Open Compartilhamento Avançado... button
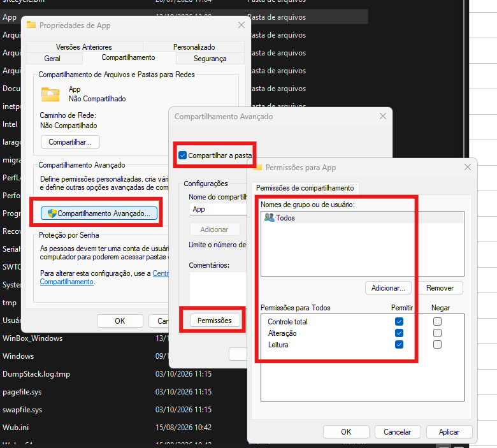 click(99, 213)
